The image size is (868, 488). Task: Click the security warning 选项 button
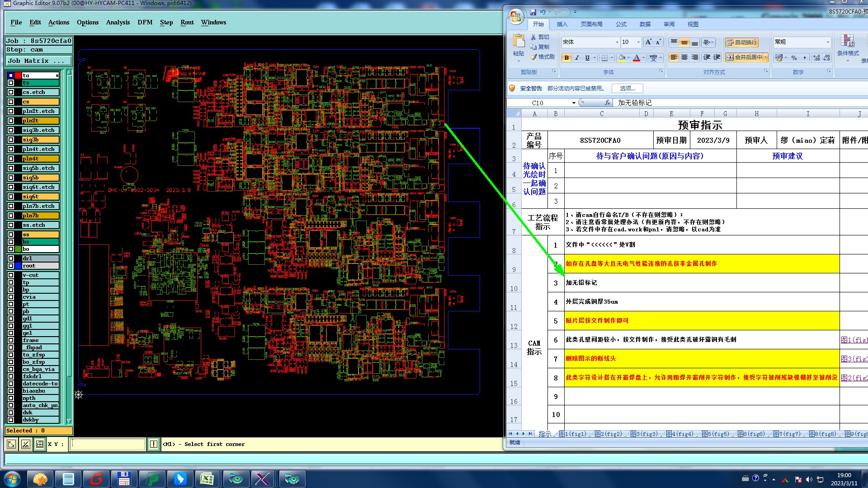click(627, 89)
